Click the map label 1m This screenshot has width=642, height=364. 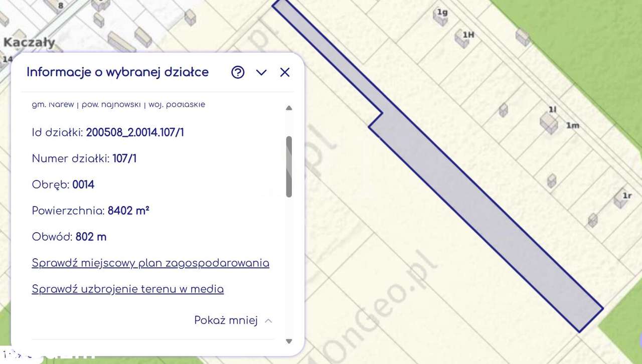[x=573, y=125]
